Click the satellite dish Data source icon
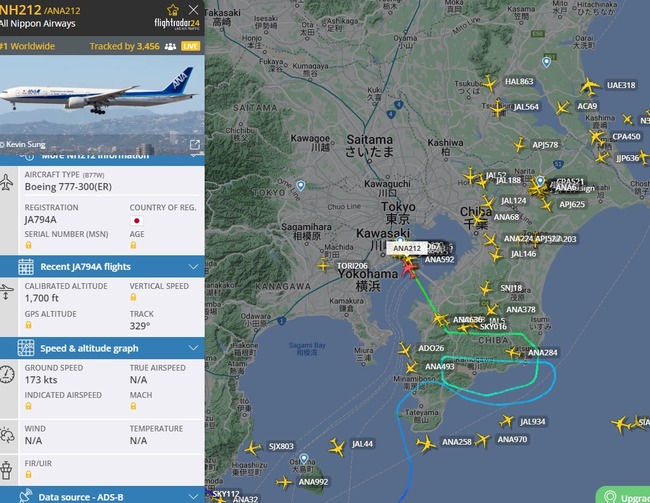650x503 pixels. coord(26,496)
